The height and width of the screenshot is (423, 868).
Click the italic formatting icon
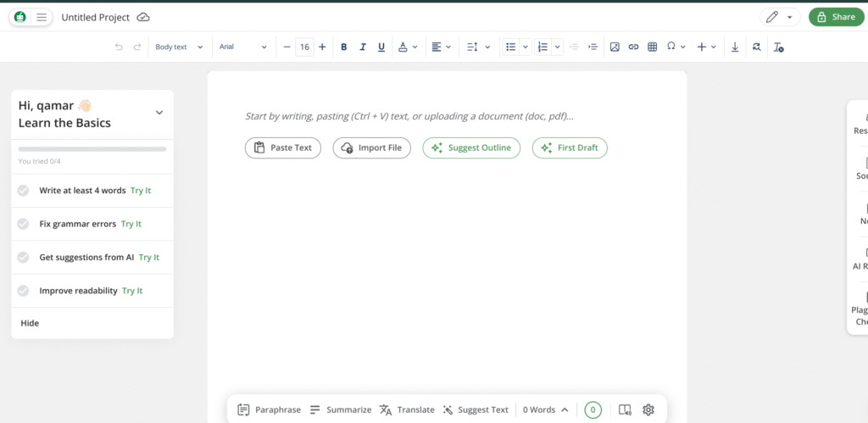363,47
